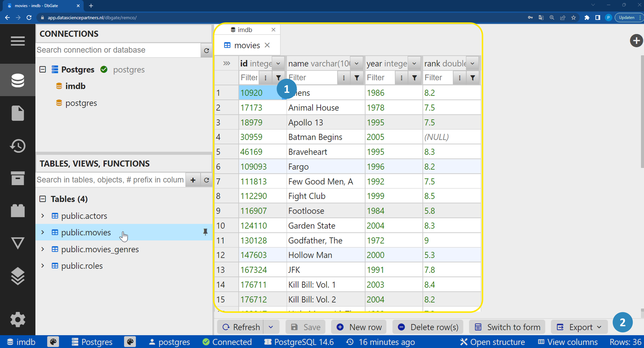Viewport: 644px width, 348px height.
Task: Click the New row button
Action: click(359, 327)
